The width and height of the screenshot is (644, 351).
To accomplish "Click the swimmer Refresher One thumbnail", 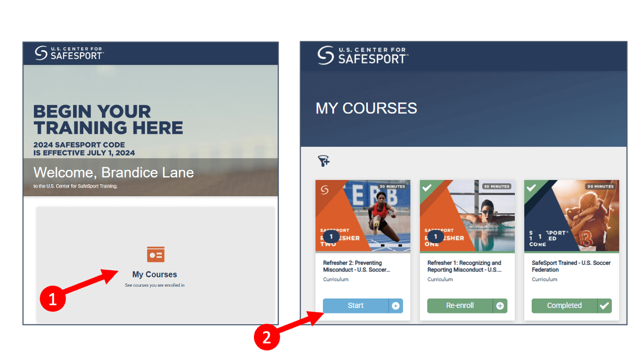I will pos(467,216).
